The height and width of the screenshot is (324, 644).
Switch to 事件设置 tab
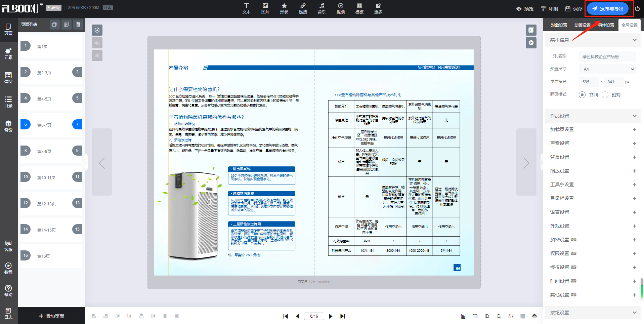tap(606, 25)
